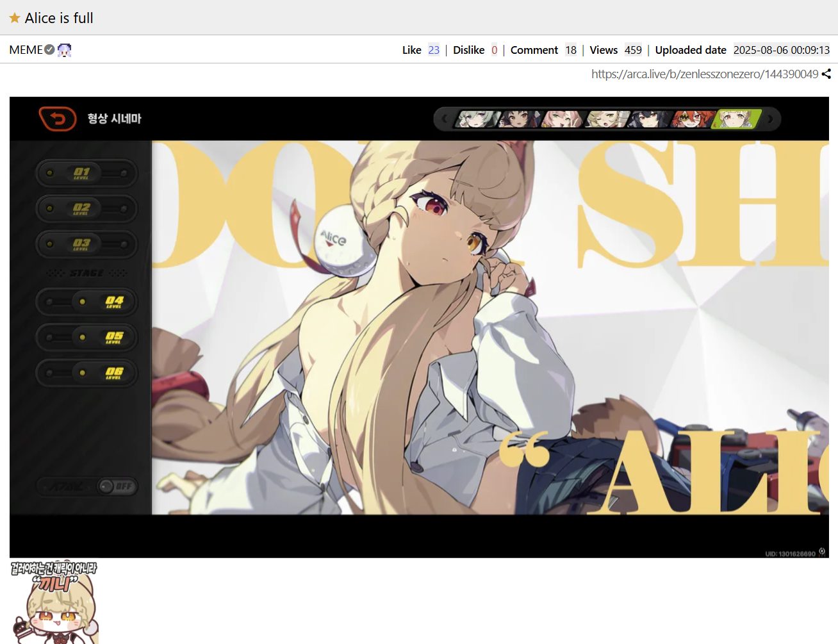Click the STAGE divider label

coord(86,273)
